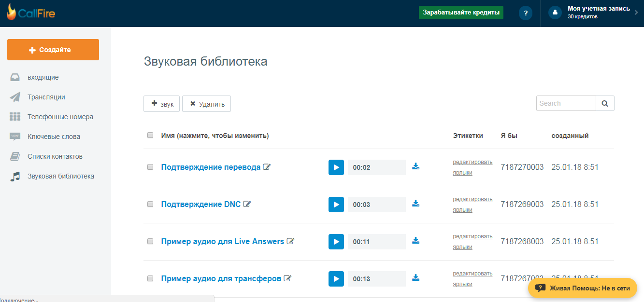Open the help question mark icon

coord(526,13)
